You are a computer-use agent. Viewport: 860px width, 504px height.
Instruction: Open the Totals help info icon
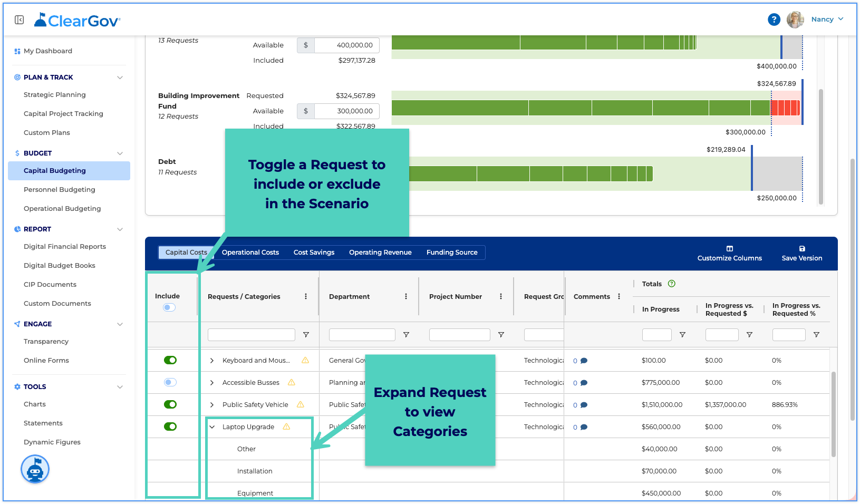pos(672,284)
